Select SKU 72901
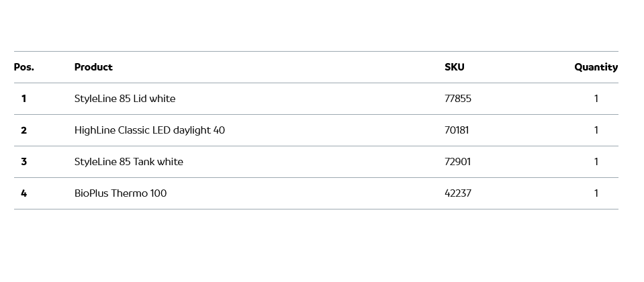 [x=457, y=162]
